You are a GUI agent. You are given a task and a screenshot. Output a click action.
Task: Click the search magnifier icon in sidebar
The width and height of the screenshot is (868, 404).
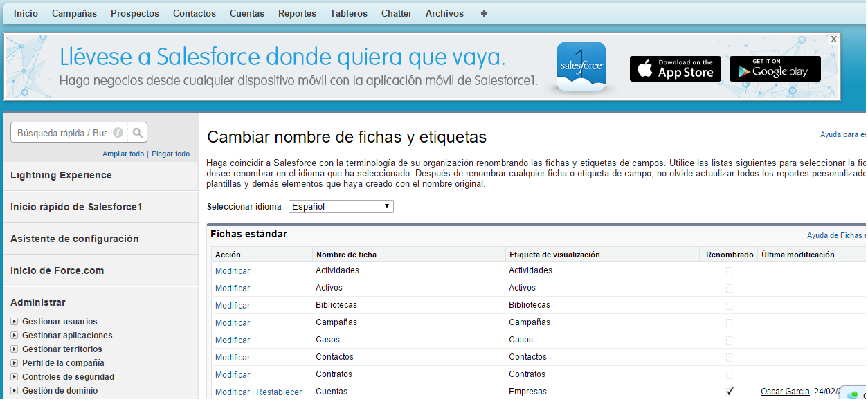[x=138, y=133]
